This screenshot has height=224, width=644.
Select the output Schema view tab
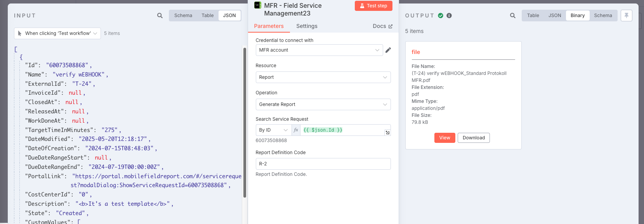[603, 16]
